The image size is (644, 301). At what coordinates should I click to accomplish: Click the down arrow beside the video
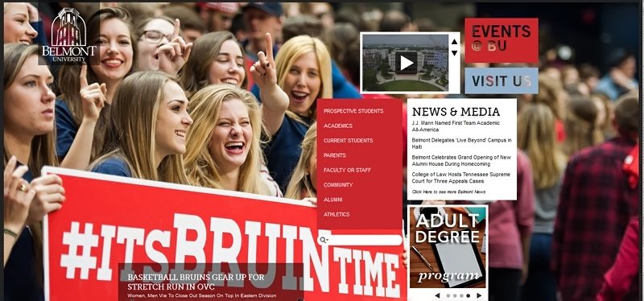(x=454, y=53)
